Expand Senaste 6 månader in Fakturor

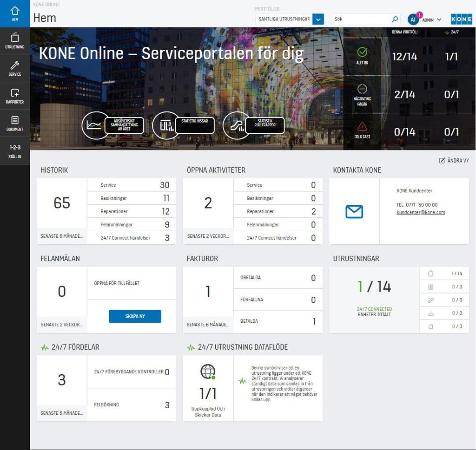(208, 325)
